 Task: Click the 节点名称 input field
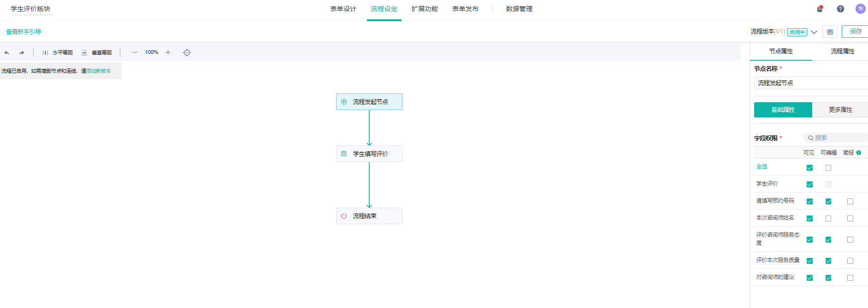810,83
